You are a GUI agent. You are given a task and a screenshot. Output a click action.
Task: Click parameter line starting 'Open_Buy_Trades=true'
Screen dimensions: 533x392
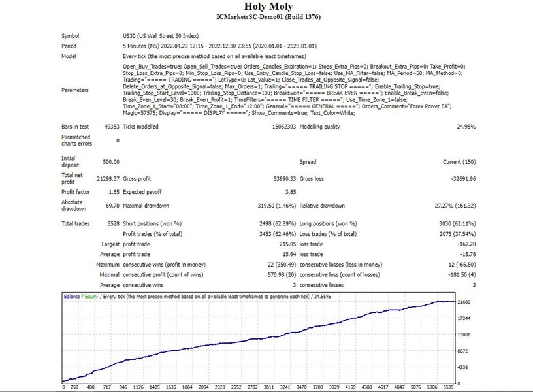click(294, 66)
